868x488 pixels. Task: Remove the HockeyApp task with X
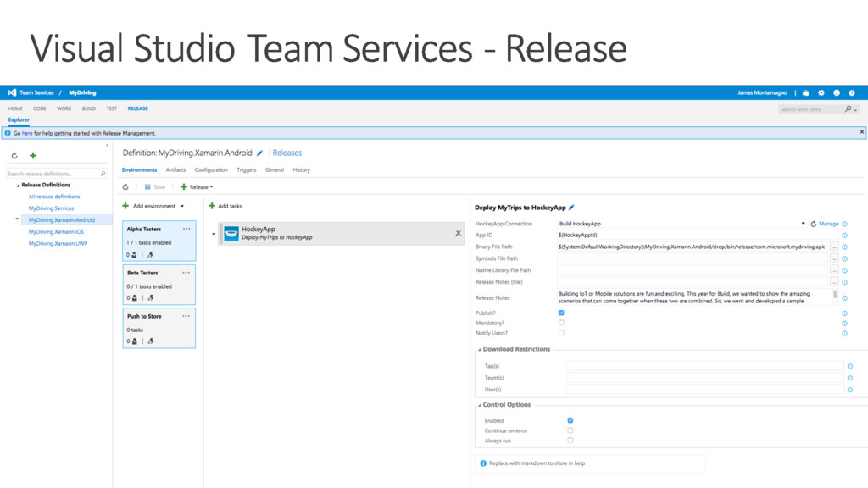(x=459, y=234)
